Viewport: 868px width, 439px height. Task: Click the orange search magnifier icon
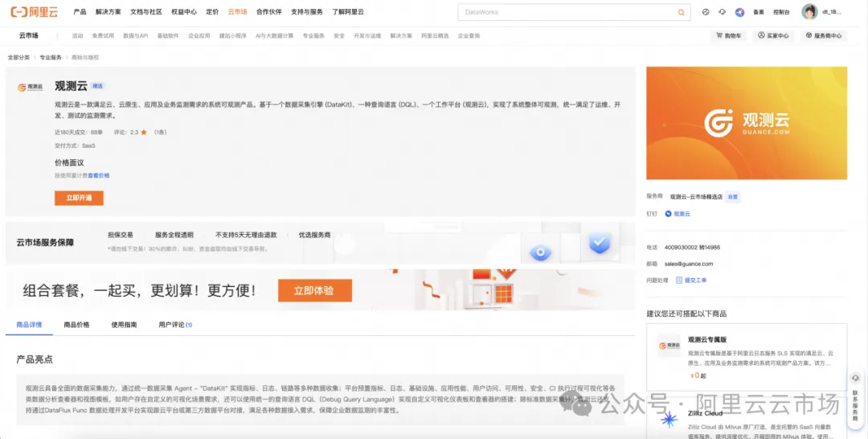681,12
